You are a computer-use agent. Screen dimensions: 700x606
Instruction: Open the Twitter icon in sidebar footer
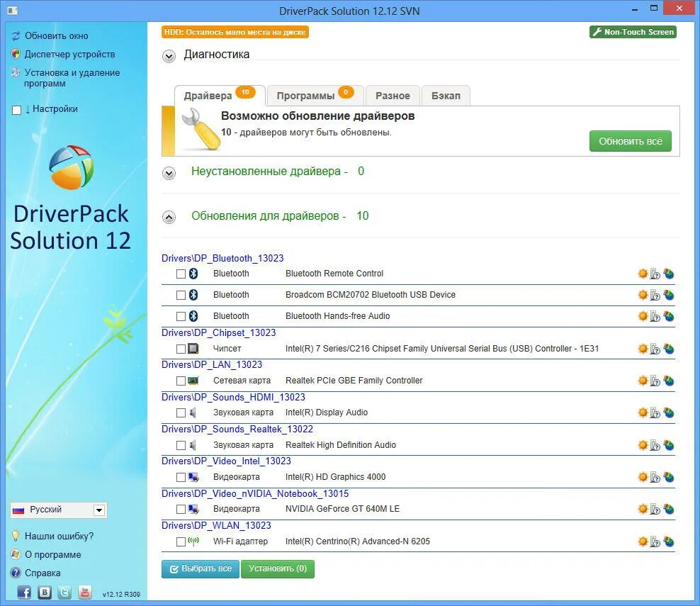64,592
